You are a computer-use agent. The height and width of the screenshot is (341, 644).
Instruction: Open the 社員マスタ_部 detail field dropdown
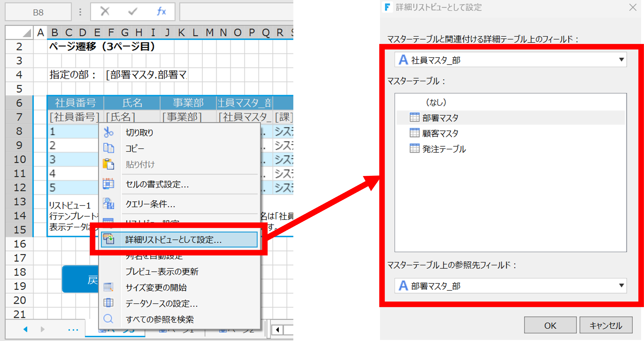click(x=621, y=60)
